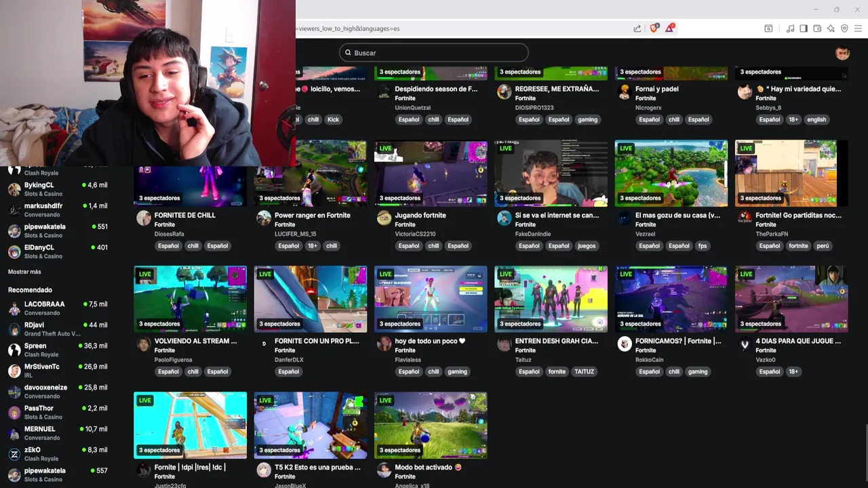This screenshot has width=868, height=488.
Task: Click 18+ tag on LUCIFER_MS_15 card
Action: click(311, 246)
